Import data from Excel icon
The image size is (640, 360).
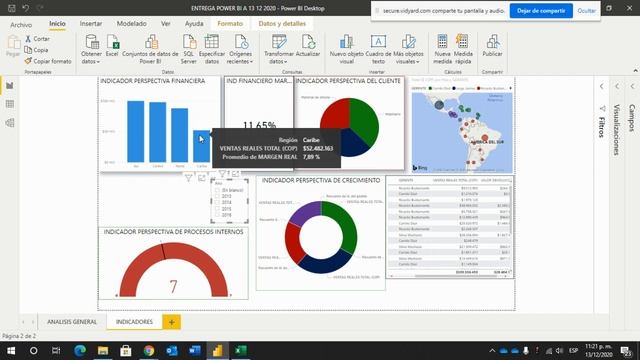coord(112,42)
